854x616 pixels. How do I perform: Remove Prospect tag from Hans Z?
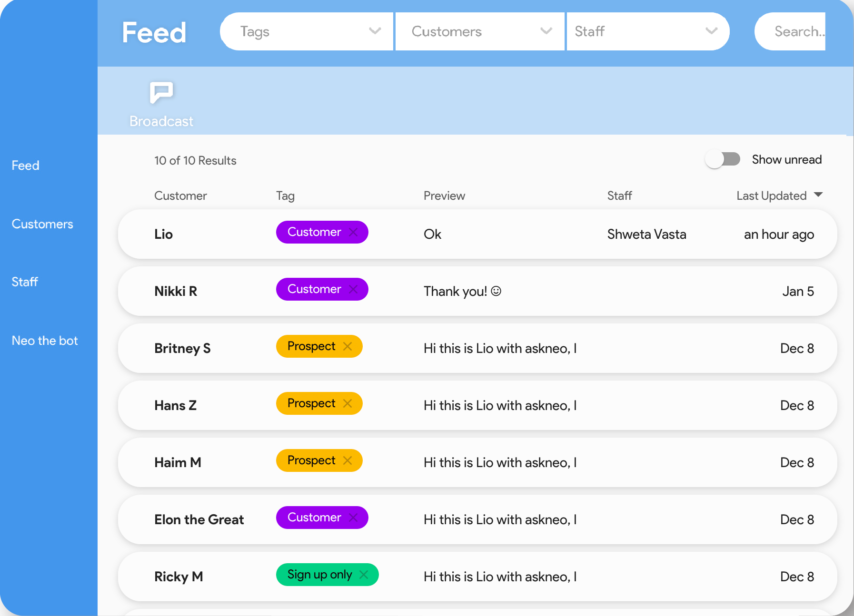coord(348,403)
